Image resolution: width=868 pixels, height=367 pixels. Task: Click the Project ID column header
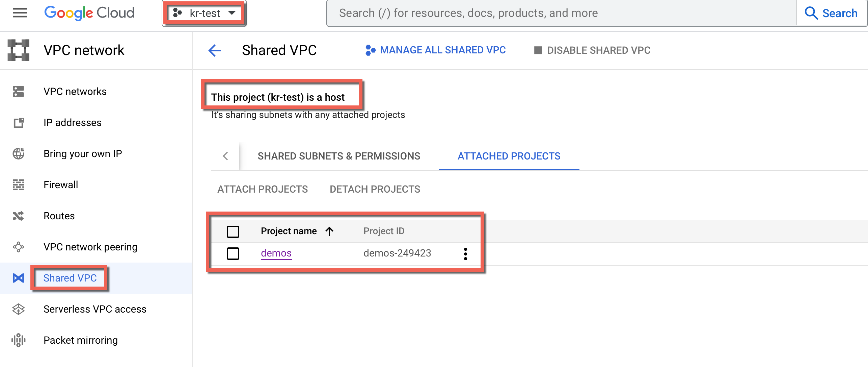point(384,231)
